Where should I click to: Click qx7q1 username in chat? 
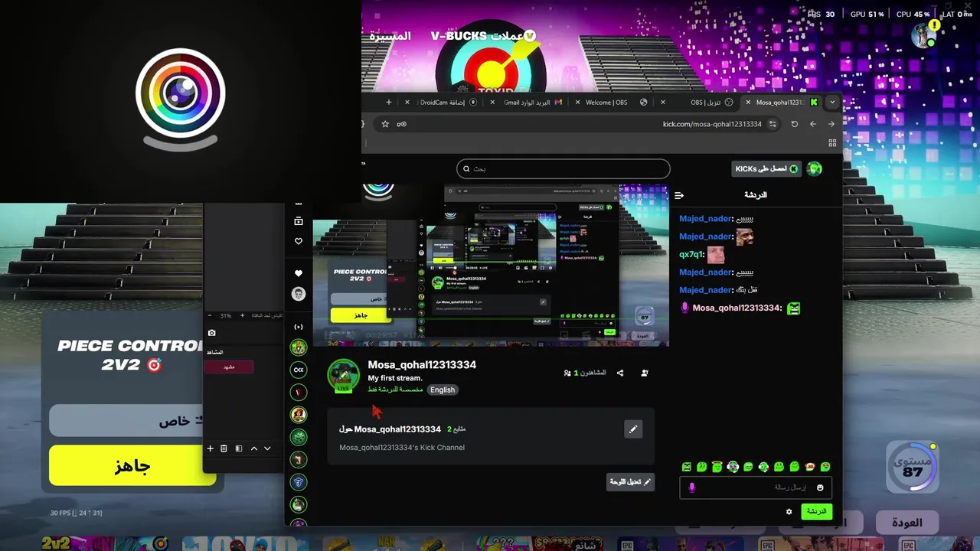pos(691,254)
